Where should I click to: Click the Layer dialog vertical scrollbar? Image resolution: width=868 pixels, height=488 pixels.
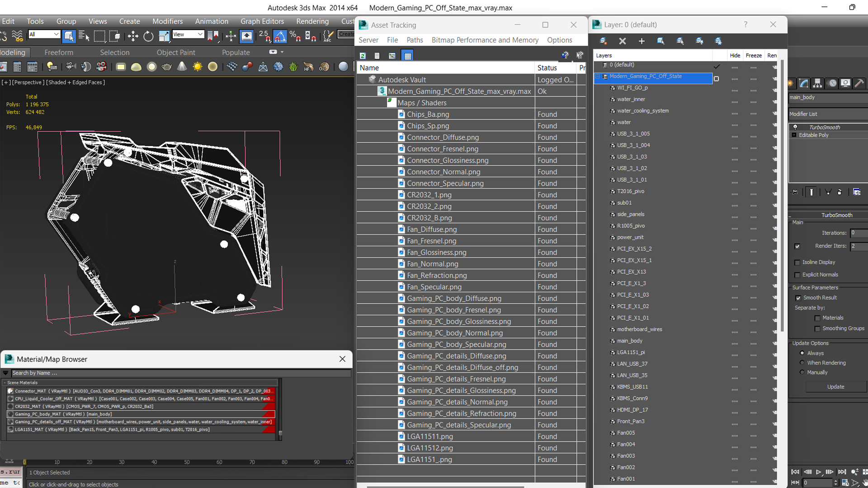pyautogui.click(x=782, y=197)
